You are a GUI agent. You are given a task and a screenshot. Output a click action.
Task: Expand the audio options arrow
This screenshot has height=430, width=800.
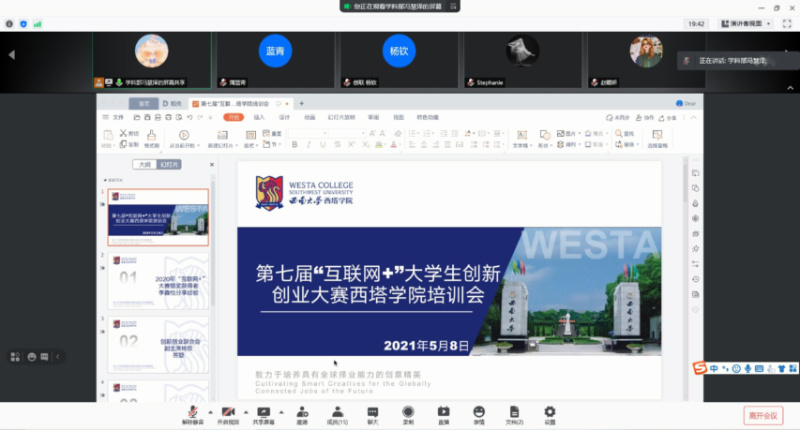pyautogui.click(x=208, y=411)
